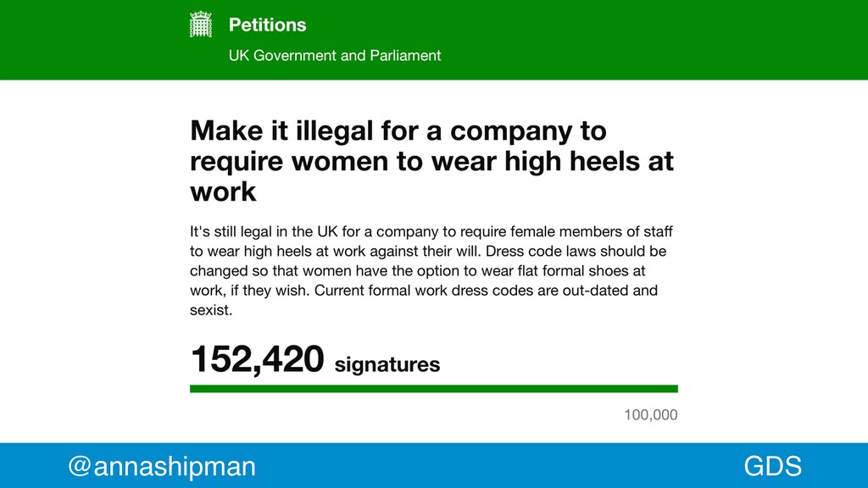Click the 152,420 signature count

tap(258, 359)
